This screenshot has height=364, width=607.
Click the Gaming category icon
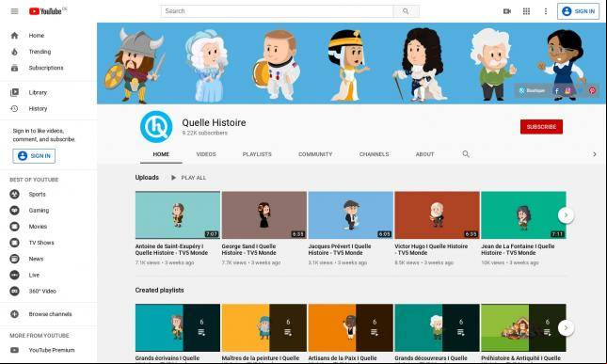click(14, 211)
